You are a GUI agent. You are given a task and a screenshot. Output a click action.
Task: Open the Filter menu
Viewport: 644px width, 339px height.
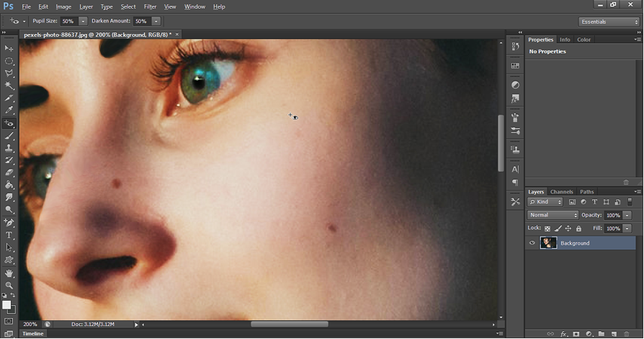150,6
